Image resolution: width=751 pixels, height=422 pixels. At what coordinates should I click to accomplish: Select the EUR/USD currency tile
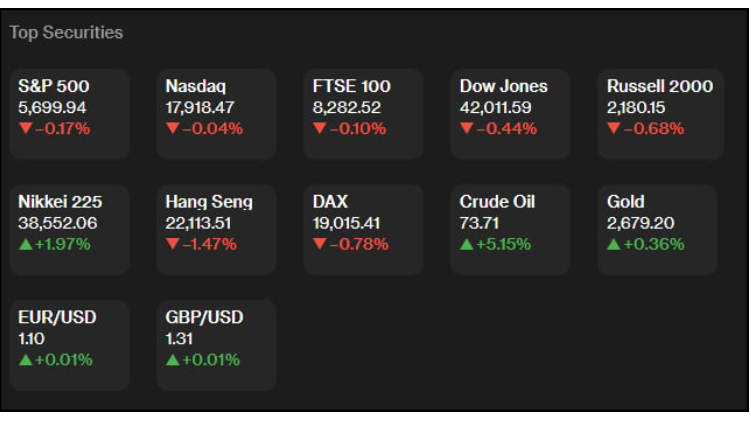pos(69,345)
